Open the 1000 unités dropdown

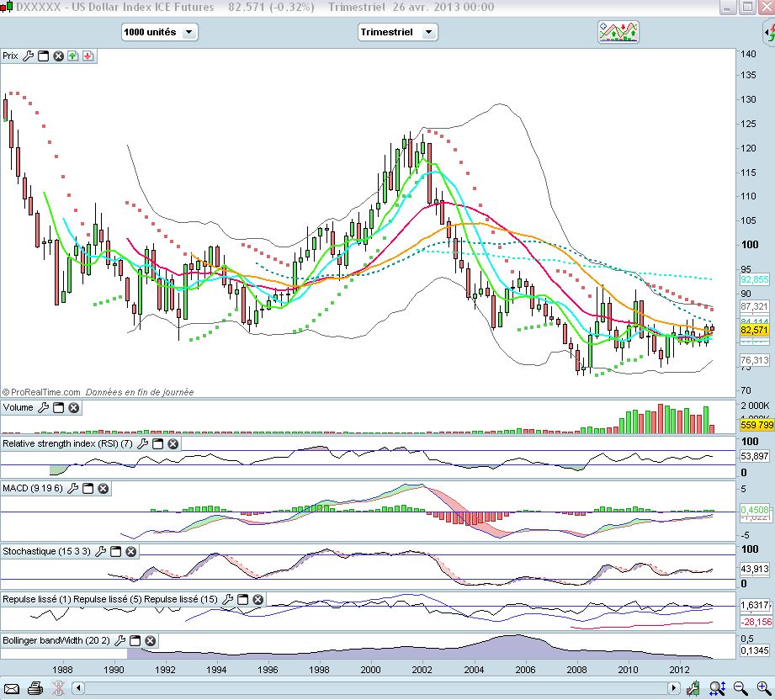point(160,32)
